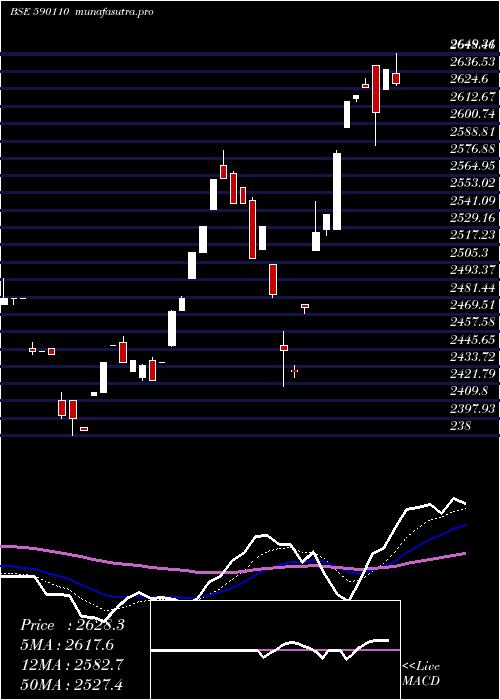Click the BSE 590110 chart title
This screenshot has width=500, height=700.
click(x=39, y=12)
